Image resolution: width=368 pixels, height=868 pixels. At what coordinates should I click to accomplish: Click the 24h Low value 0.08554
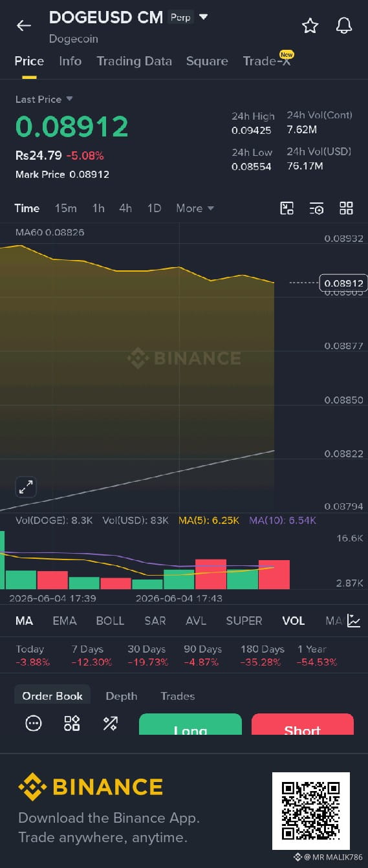[x=252, y=166]
